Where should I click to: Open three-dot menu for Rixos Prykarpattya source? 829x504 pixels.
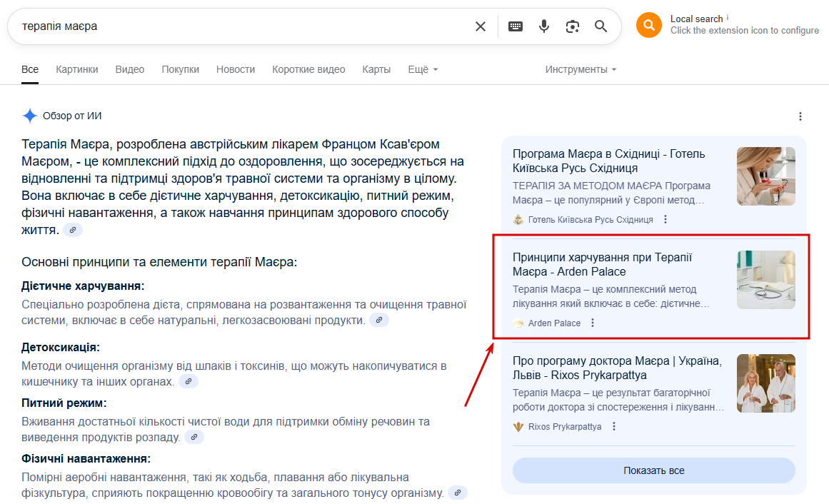(614, 426)
